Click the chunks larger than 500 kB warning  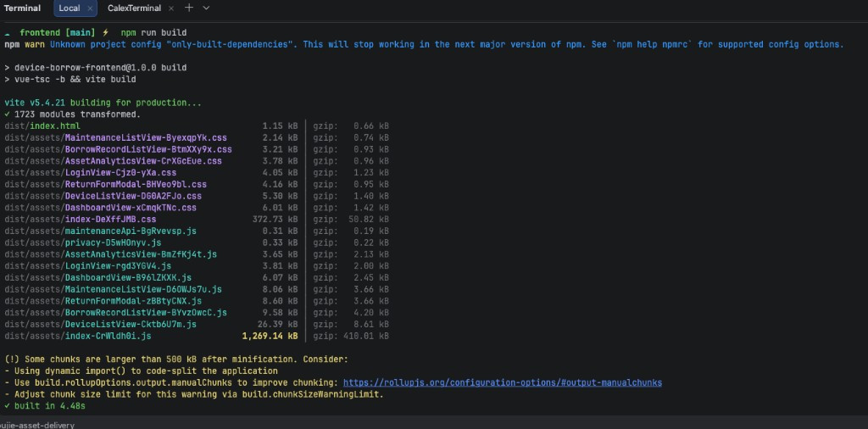pyautogui.click(x=176, y=359)
